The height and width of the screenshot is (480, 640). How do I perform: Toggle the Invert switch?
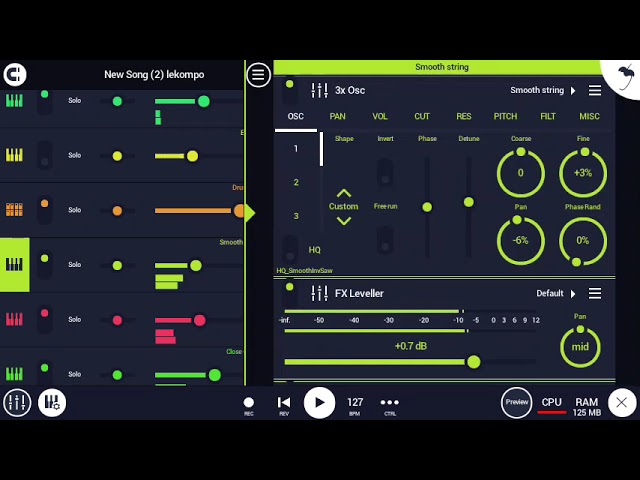[x=385, y=173]
